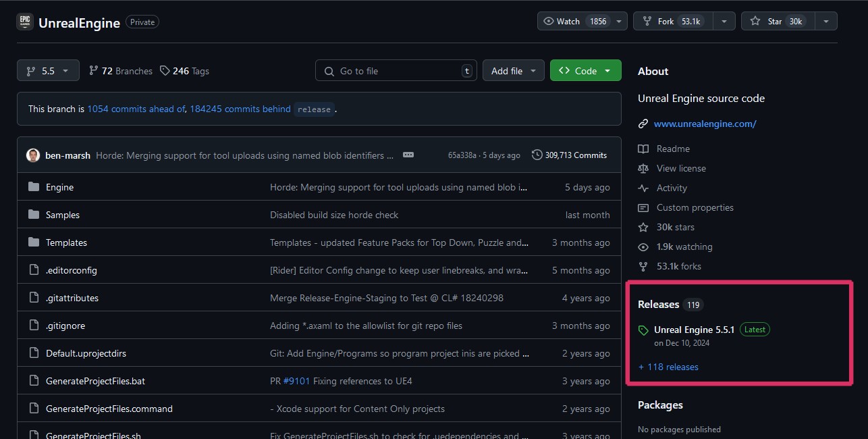The height and width of the screenshot is (439, 868).
Task: Expand the Add file dropdown
Action: click(513, 71)
